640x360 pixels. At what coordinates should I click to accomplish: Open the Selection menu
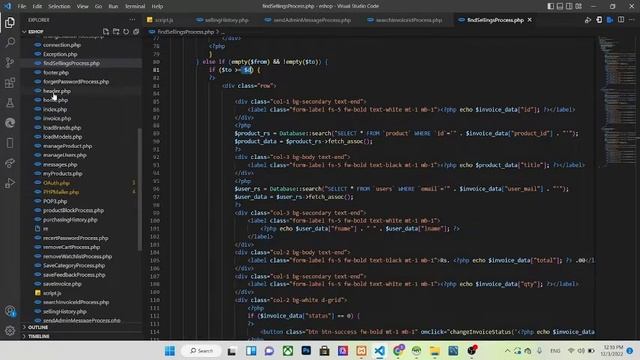(59, 6)
